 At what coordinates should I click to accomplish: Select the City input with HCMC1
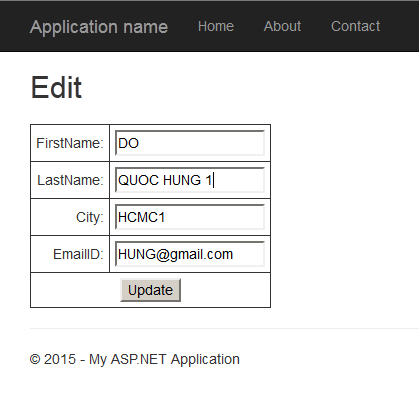click(190, 217)
